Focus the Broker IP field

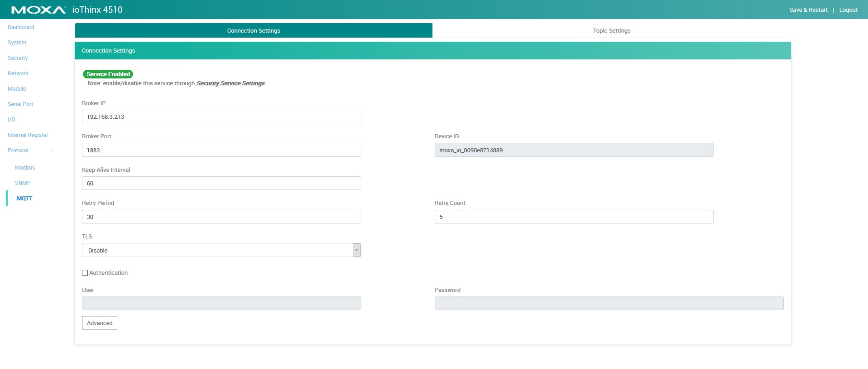pos(221,117)
